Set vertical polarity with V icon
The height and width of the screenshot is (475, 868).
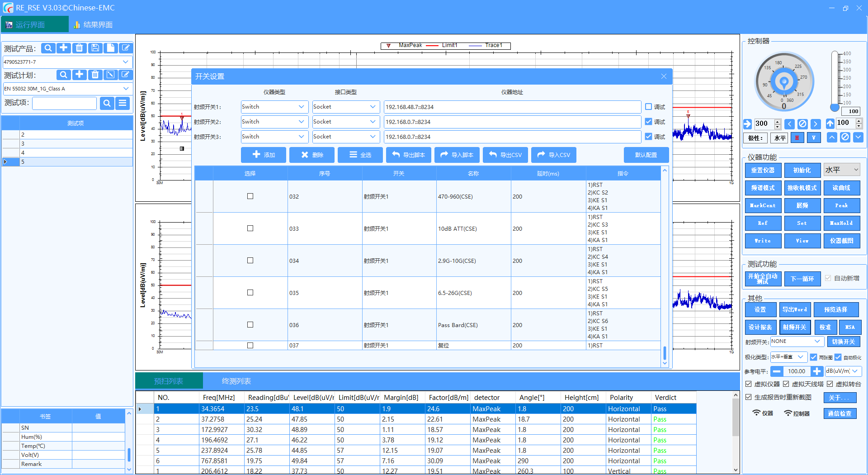[814, 138]
